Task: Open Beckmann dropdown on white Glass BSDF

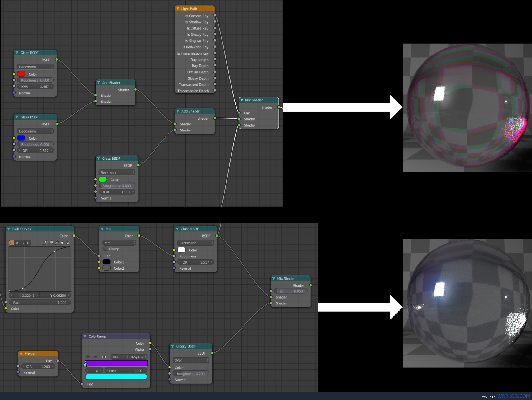Action: [195, 243]
